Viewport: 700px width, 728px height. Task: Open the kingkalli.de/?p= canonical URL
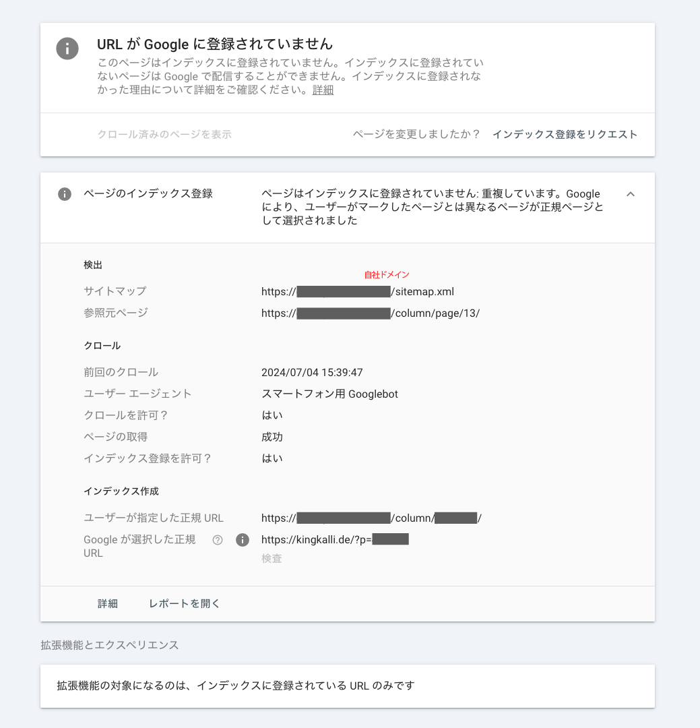(x=335, y=539)
